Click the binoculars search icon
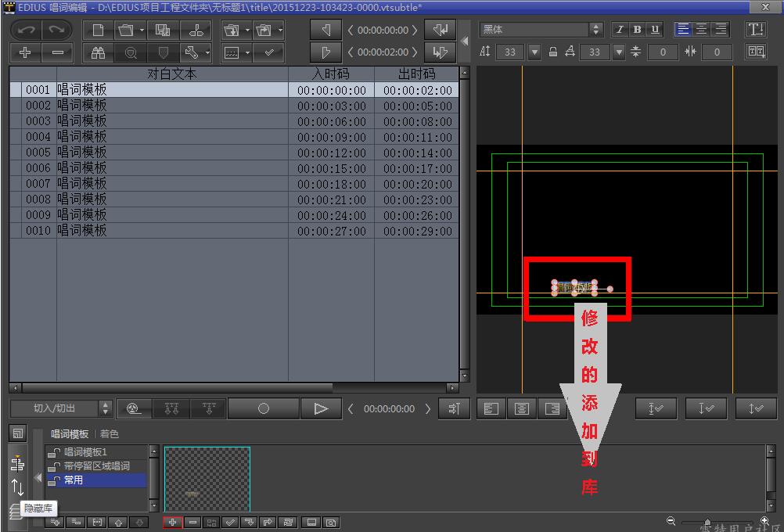The width and height of the screenshot is (784, 532). [x=98, y=52]
